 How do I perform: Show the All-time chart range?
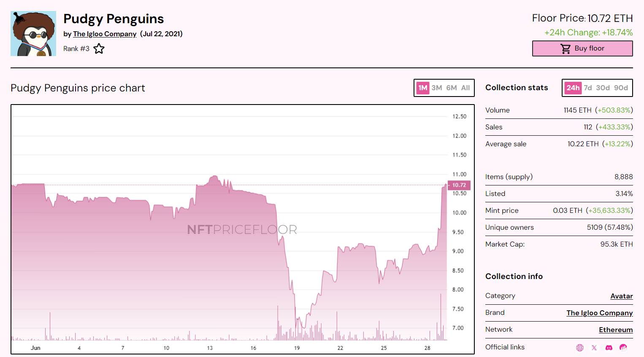465,88
